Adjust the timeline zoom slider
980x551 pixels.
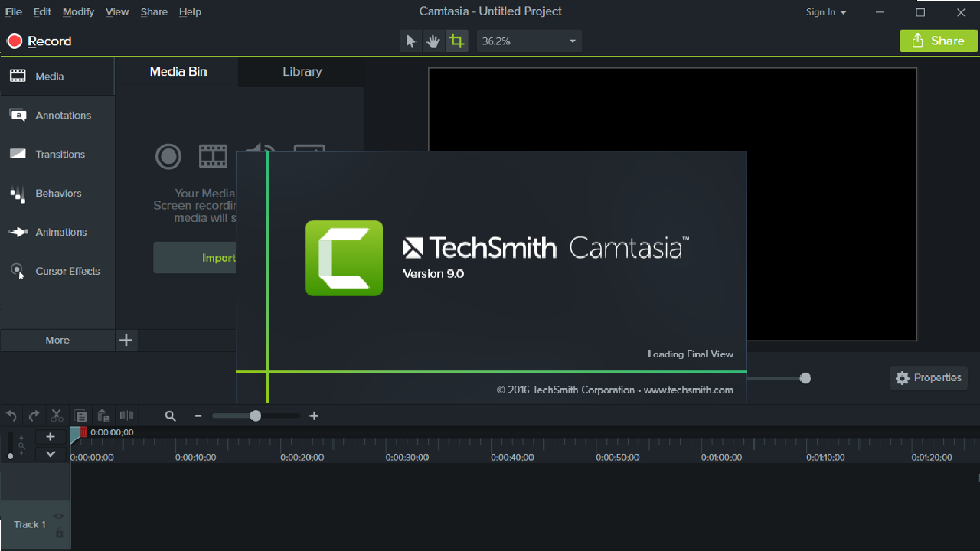(x=256, y=416)
